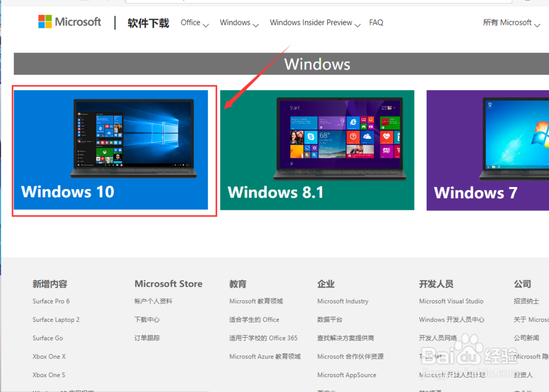Expand the Windows Insider Preview dropdown

[311, 23]
